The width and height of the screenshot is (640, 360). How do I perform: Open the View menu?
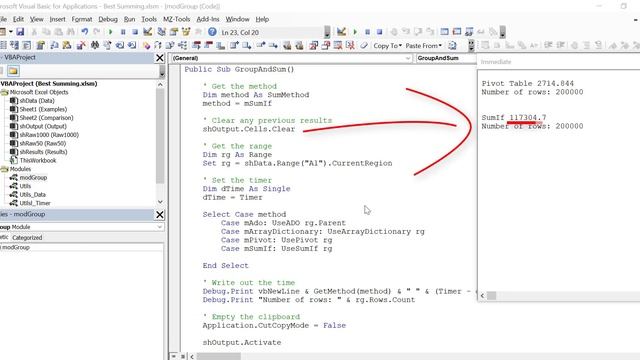click(x=36, y=19)
